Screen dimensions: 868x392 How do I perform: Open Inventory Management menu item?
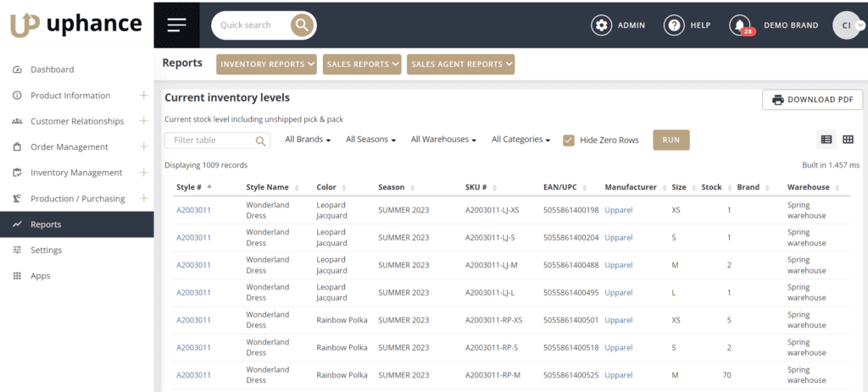point(77,173)
